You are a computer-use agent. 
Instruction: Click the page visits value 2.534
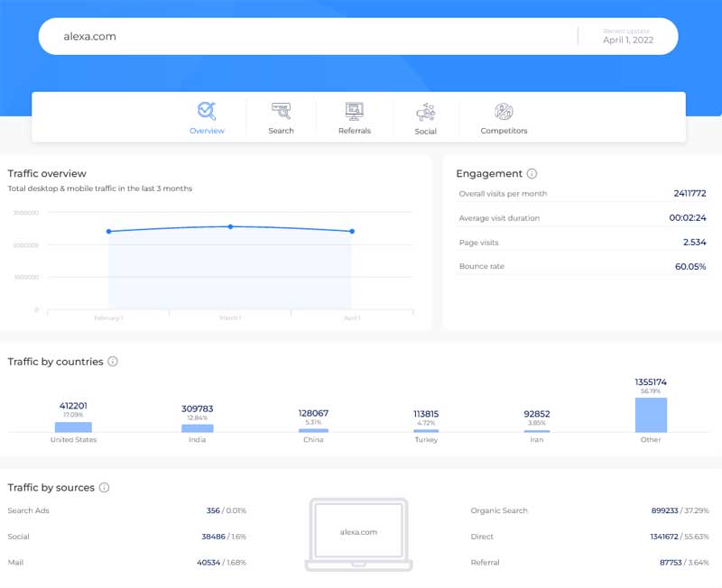point(694,242)
